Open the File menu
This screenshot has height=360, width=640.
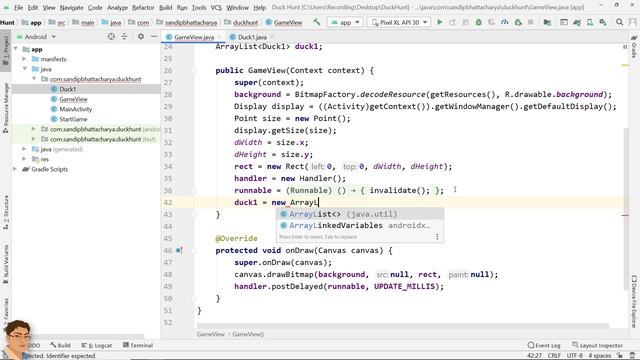(18, 7)
